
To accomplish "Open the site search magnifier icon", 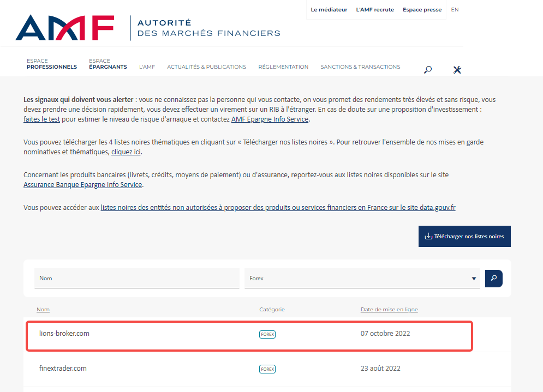I will pyautogui.click(x=428, y=69).
